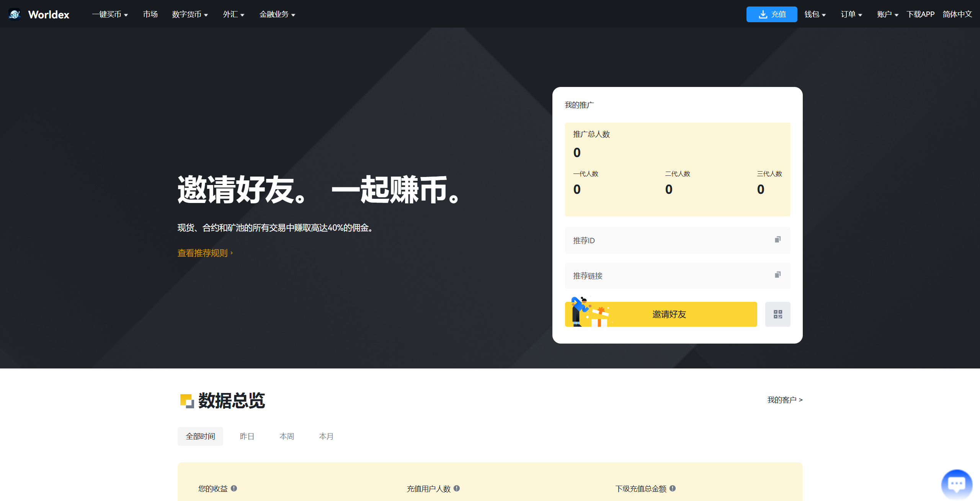980x501 pixels.
Task: Click the blue 充值 deposit button
Action: [x=771, y=15]
